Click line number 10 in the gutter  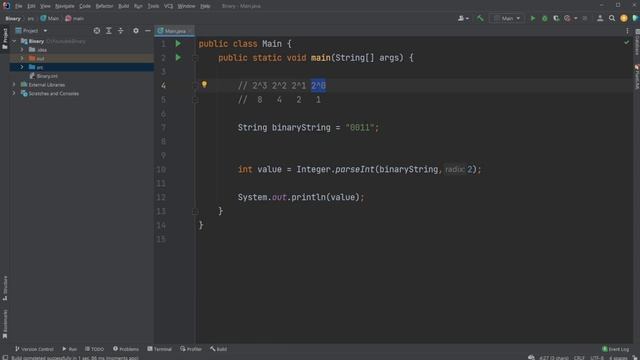[x=161, y=169]
